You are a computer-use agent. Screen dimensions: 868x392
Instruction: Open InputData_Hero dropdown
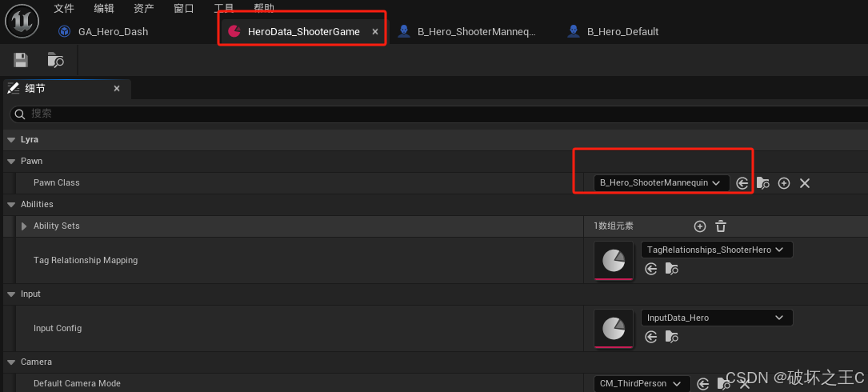tap(716, 318)
